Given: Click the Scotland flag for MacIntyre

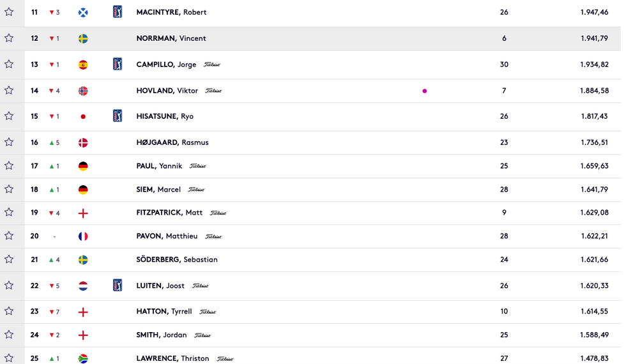Looking at the screenshot, I should coord(83,13).
